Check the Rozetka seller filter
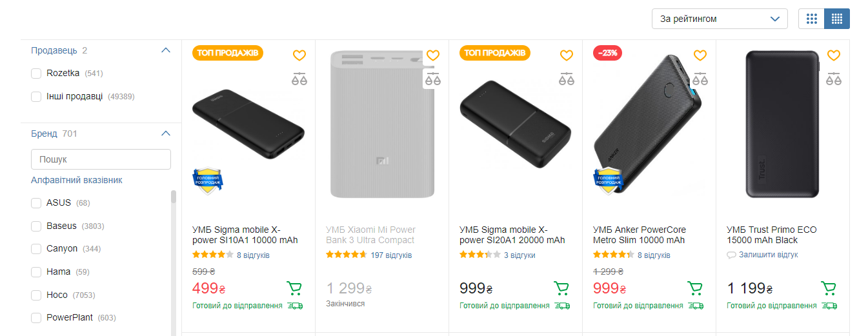 pyautogui.click(x=36, y=74)
